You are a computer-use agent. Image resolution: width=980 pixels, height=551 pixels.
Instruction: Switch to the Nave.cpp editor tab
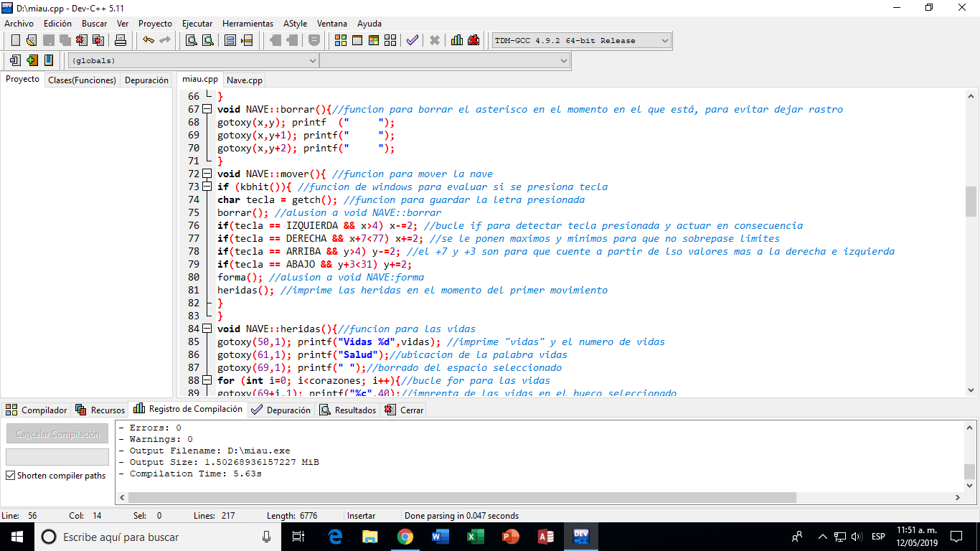tap(245, 80)
